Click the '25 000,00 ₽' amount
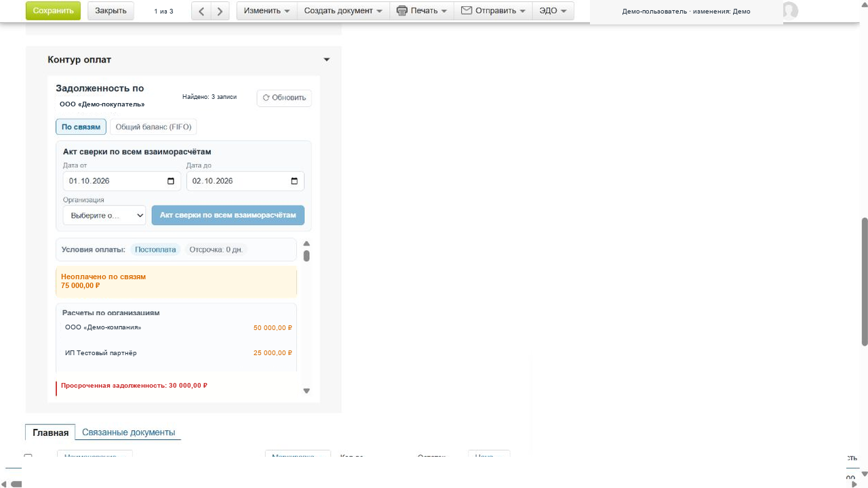 point(273,353)
